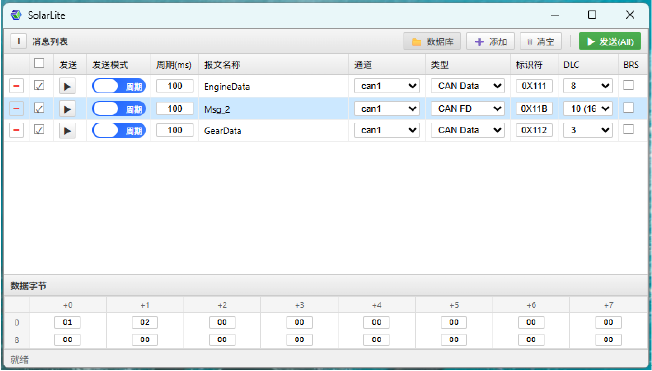The height and width of the screenshot is (371, 652).
Task: Enable BRS for EngineData
Action: click(628, 85)
